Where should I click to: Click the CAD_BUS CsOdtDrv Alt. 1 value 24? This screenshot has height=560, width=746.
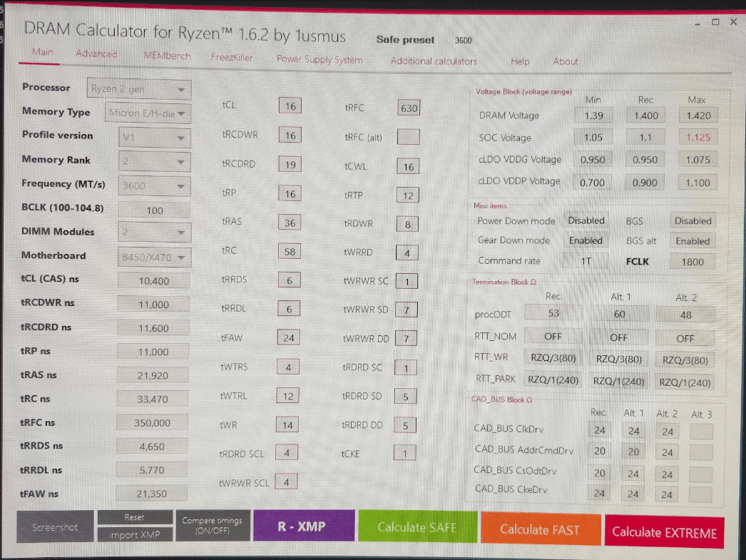click(x=633, y=474)
